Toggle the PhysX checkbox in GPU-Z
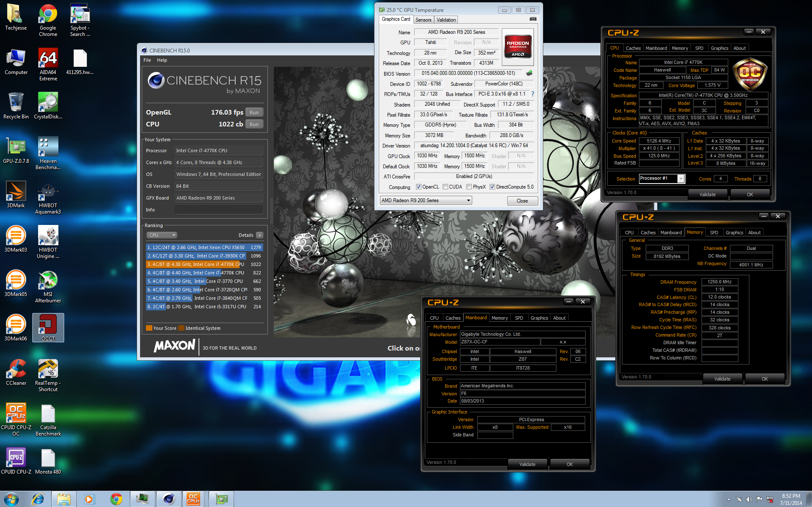 click(469, 187)
